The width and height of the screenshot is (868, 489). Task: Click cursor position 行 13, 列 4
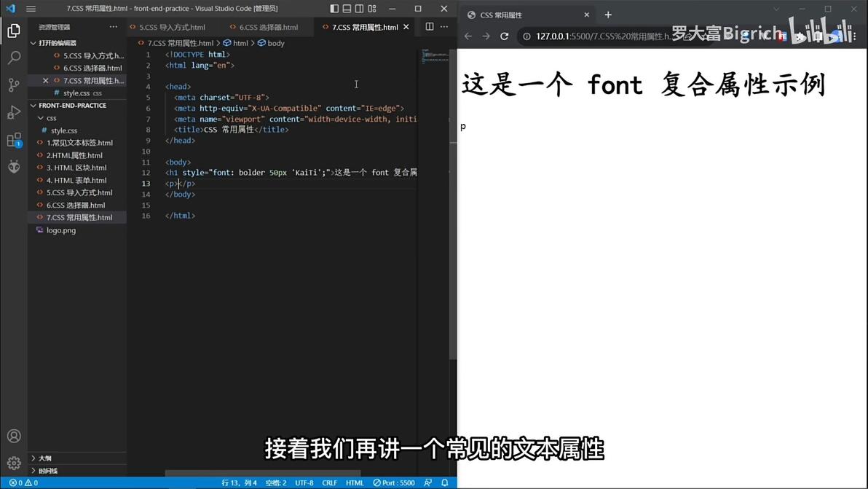(239, 483)
